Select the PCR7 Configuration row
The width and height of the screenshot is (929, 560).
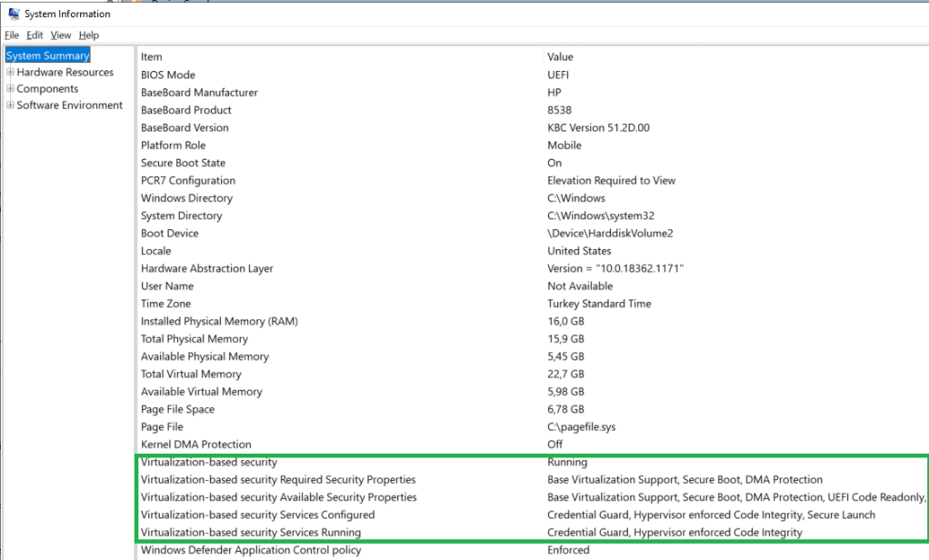187,181
